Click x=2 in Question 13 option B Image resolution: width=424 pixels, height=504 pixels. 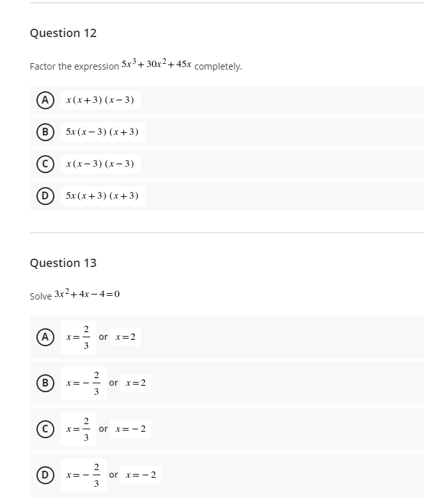[136, 383]
